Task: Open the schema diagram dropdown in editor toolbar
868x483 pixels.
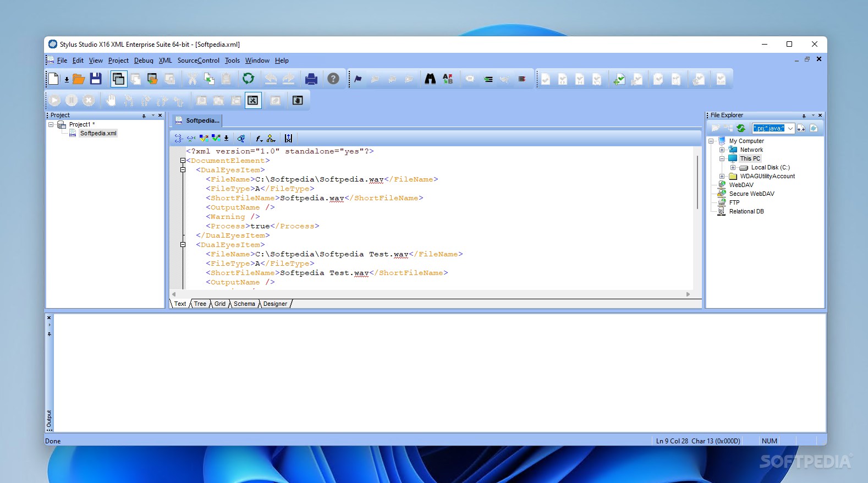Action: click(271, 138)
